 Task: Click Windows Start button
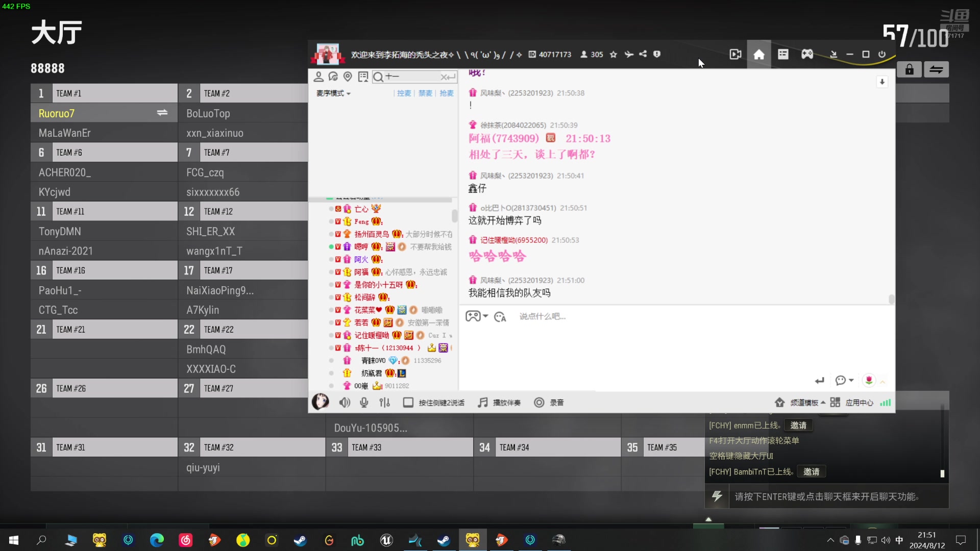[x=14, y=540]
